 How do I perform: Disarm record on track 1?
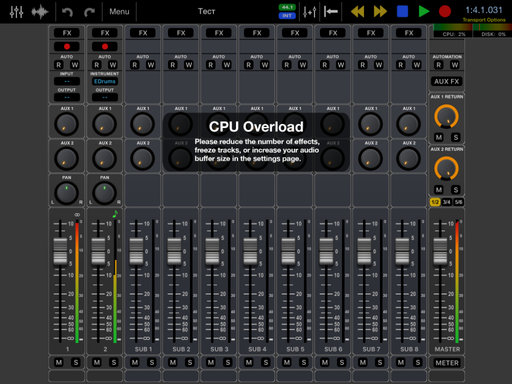click(67, 46)
